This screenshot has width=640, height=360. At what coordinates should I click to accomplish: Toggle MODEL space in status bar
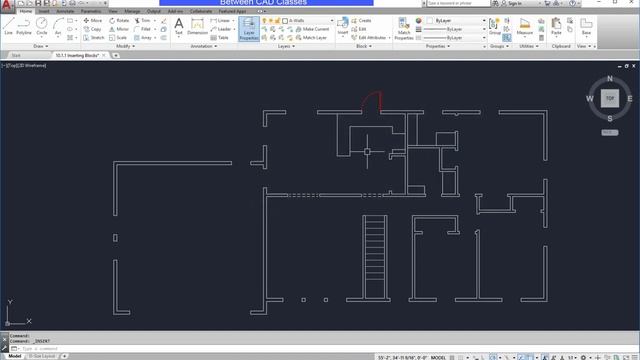(438, 357)
